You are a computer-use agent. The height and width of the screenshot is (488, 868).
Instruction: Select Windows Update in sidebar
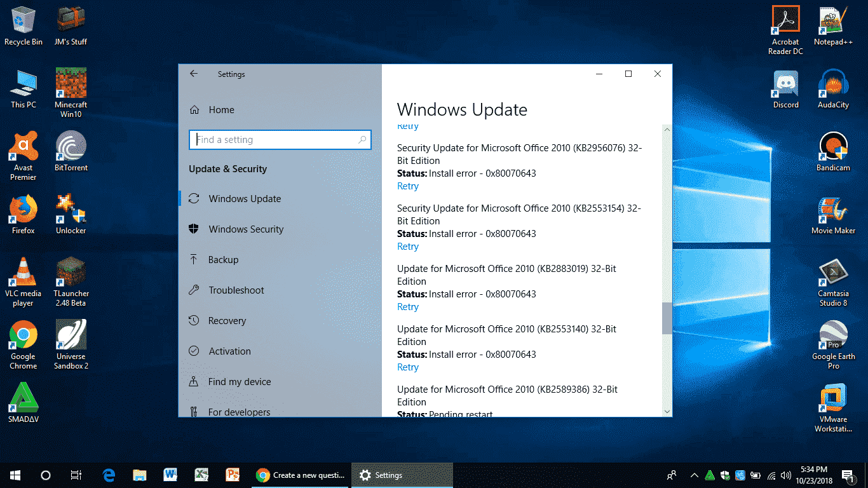(280, 199)
